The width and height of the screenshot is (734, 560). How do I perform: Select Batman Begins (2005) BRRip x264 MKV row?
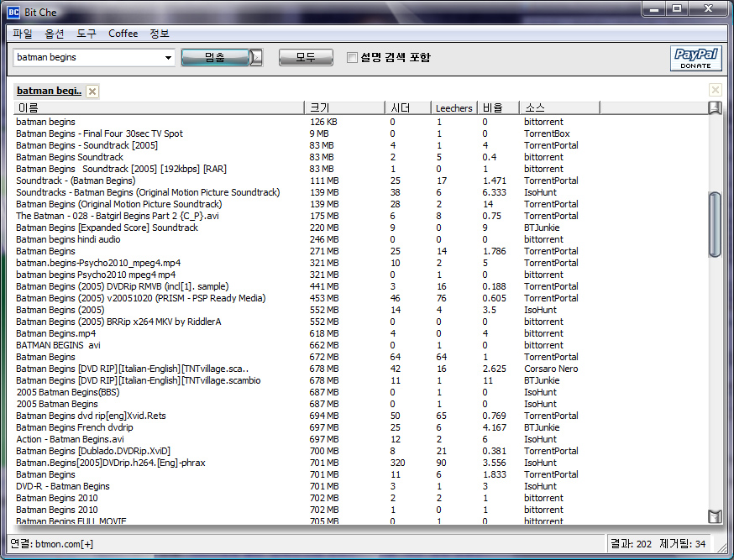361,322
